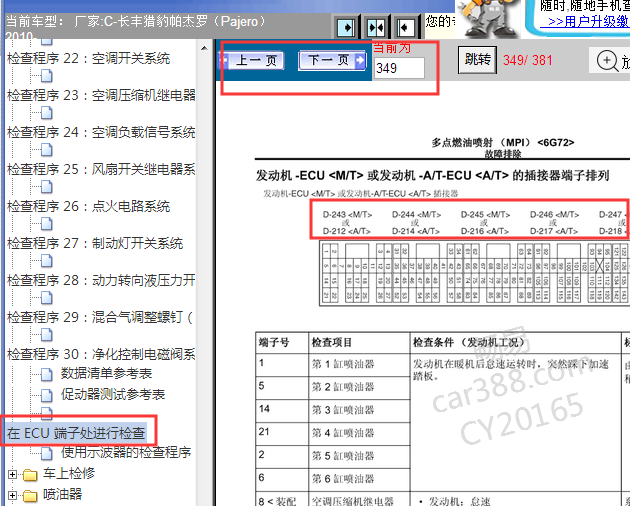Viewport: 630px width, 506px height.
Task: Click the 第 5 缸喷油器 table cell
Action: (x=359, y=456)
